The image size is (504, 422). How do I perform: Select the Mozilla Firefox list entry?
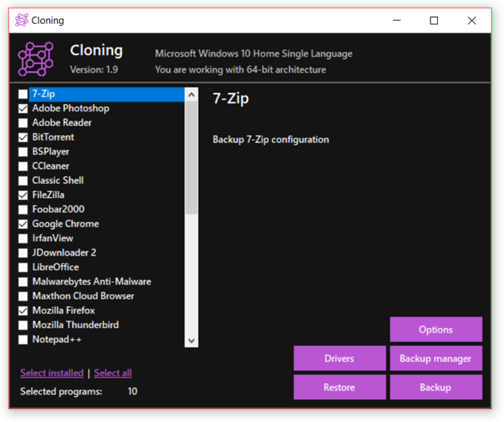(63, 310)
